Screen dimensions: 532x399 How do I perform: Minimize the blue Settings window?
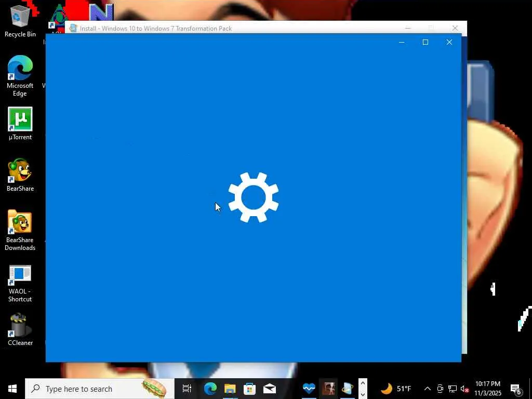402,42
